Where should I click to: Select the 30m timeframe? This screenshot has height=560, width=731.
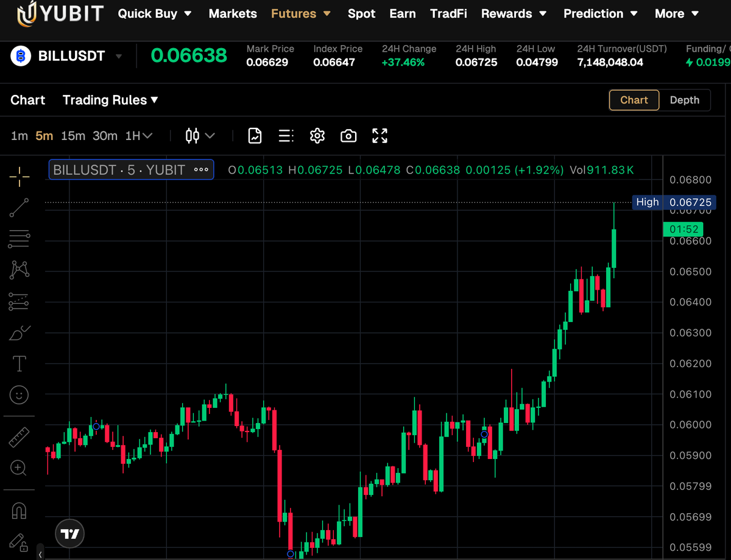coord(105,136)
